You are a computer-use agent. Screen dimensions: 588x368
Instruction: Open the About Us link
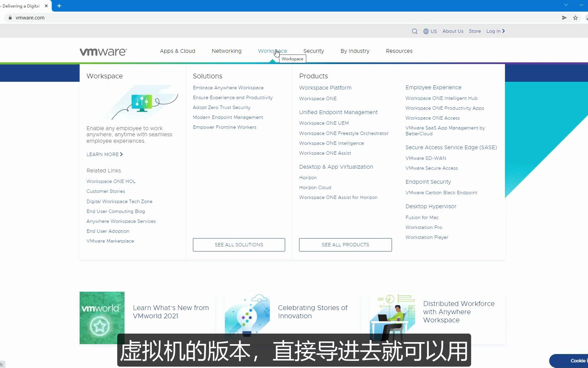[x=453, y=31]
